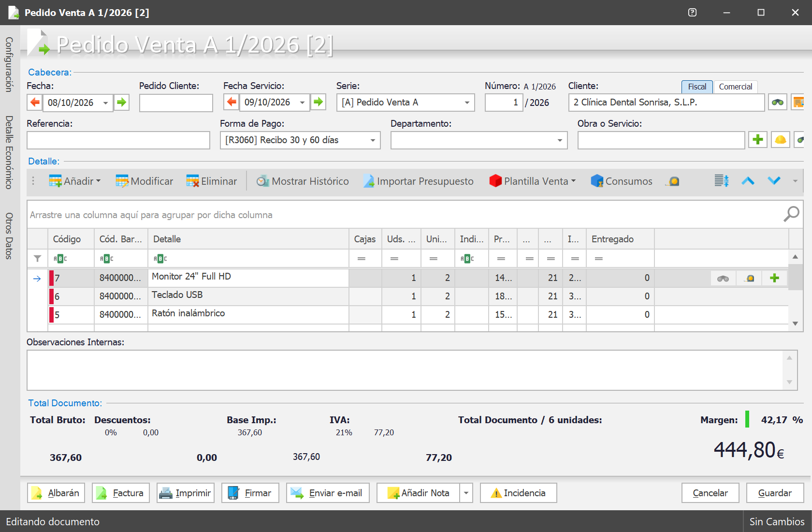This screenshot has width=812, height=532.
Task: Click Guardar button
Action: coord(775,493)
